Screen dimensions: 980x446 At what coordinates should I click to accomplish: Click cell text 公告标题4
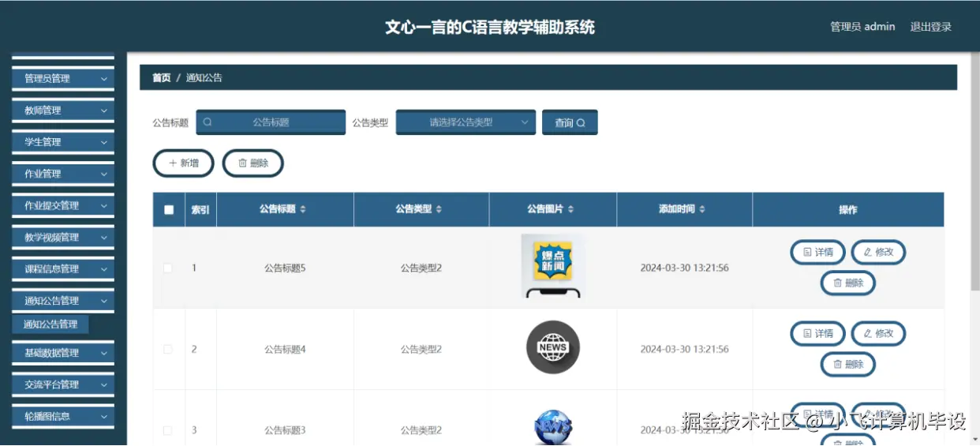coord(285,349)
